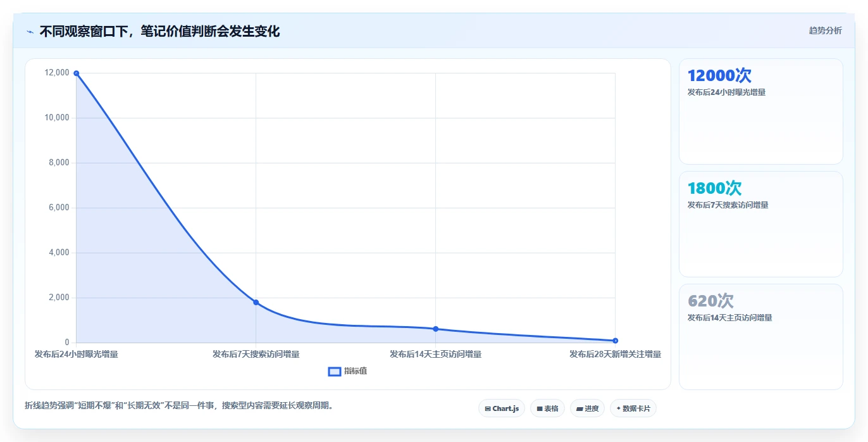868x442 pixels.
Task: Click the y-axis value 2,000
Action: coord(58,298)
